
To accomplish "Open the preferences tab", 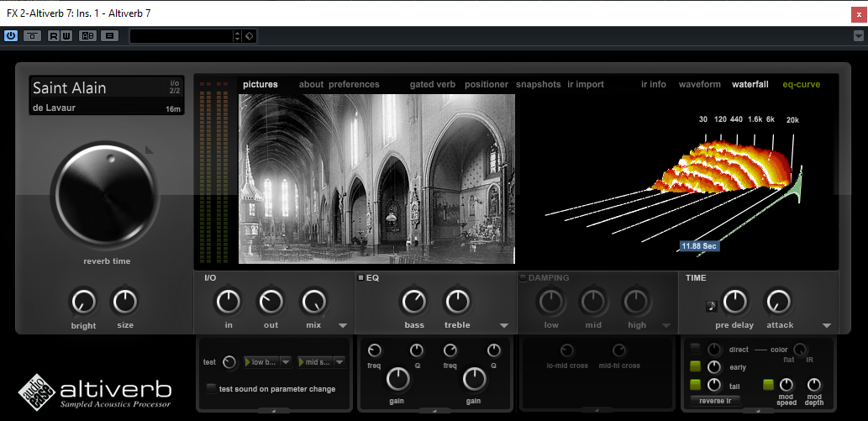I will (x=355, y=85).
